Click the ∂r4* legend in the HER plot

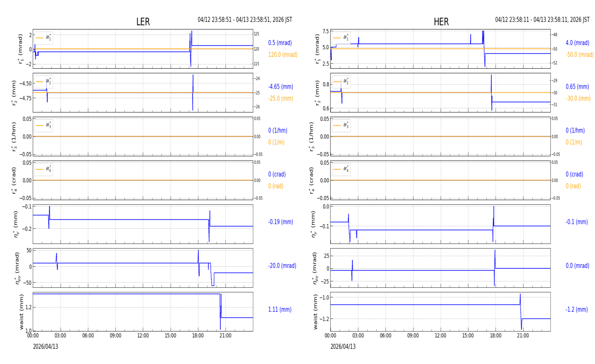pos(341,169)
